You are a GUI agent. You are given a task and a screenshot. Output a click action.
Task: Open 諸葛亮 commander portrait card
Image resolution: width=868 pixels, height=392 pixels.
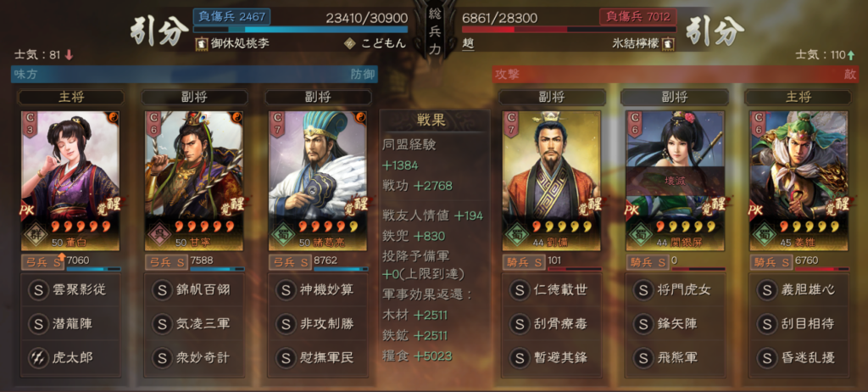click(318, 181)
